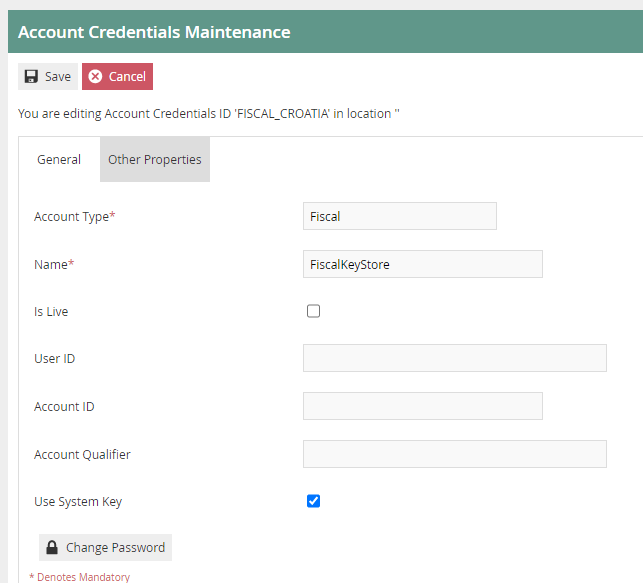Click the Account Qualifier input field

(x=454, y=454)
